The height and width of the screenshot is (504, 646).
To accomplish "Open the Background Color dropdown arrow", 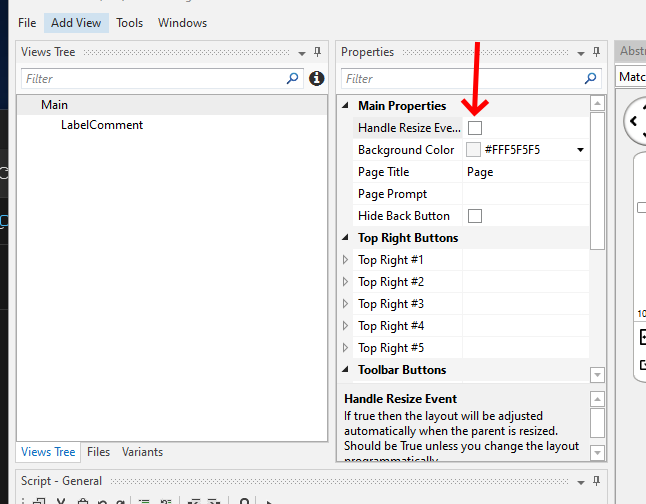I will [x=580, y=150].
